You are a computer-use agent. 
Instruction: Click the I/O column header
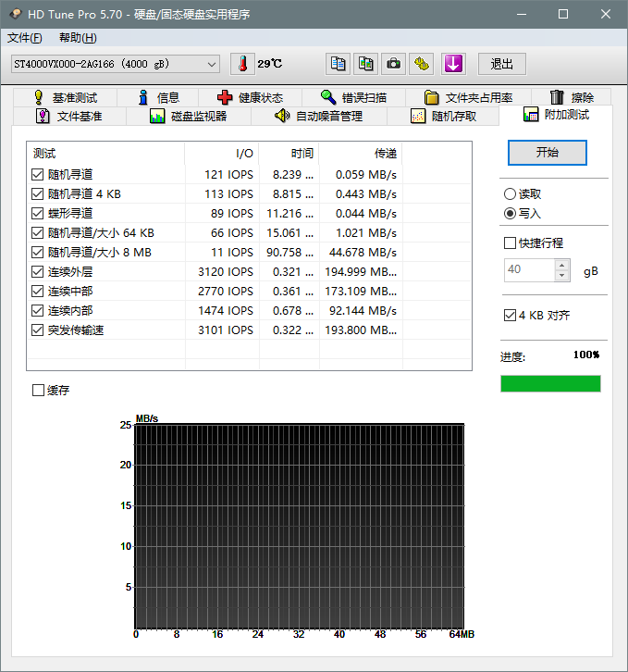click(222, 154)
